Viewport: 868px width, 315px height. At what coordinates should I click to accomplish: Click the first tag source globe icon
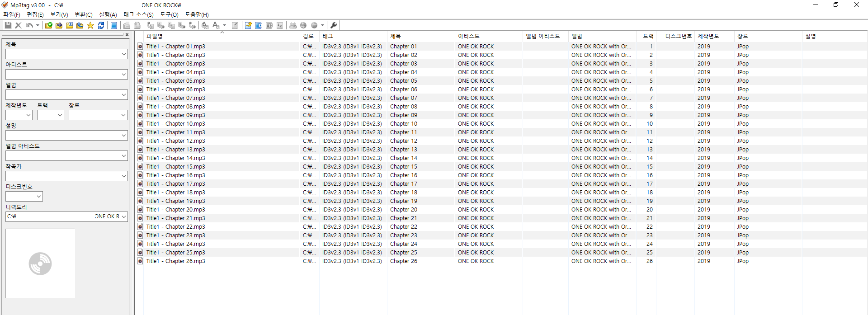tap(303, 25)
